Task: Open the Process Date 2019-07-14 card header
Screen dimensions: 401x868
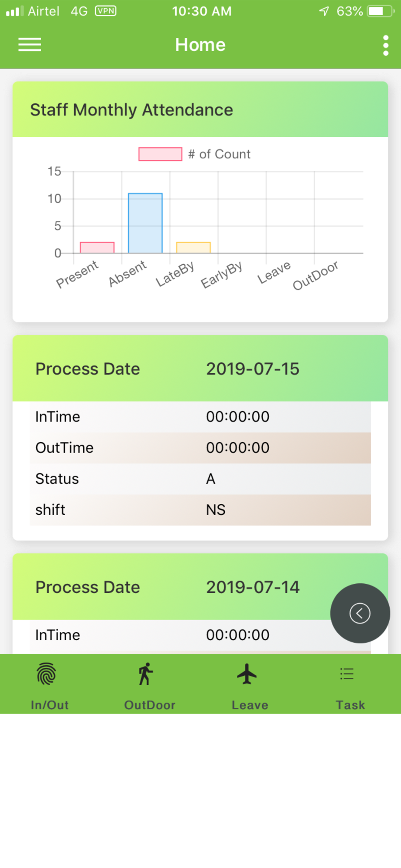Action: pos(200,587)
